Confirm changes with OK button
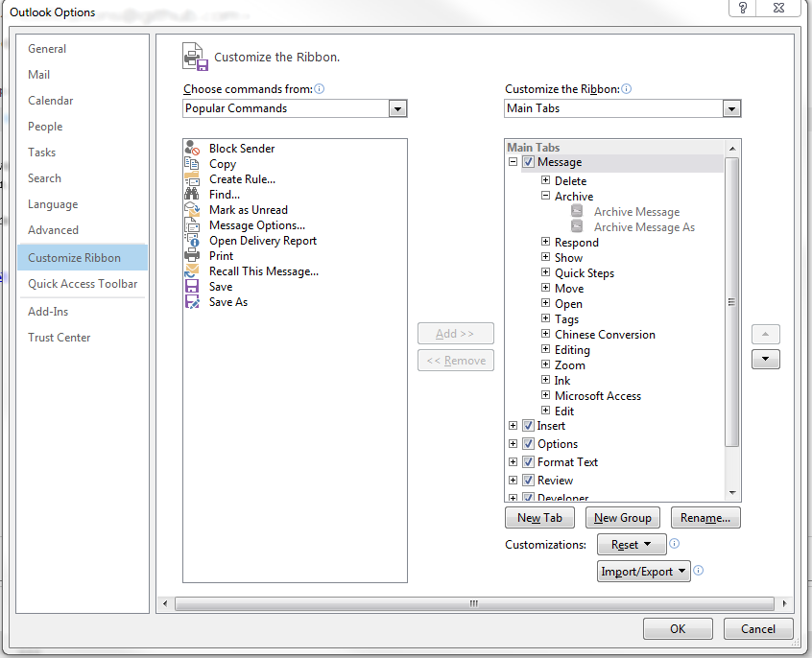This screenshot has height=658, width=812. pyautogui.click(x=678, y=629)
